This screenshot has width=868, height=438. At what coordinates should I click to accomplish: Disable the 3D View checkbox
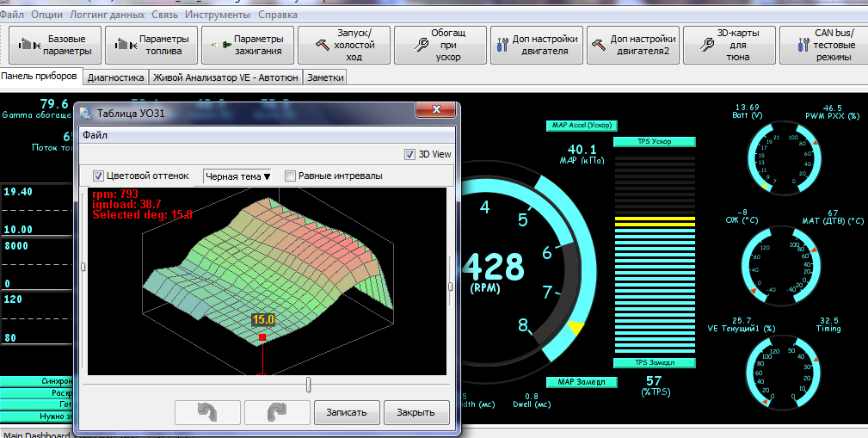tap(410, 154)
